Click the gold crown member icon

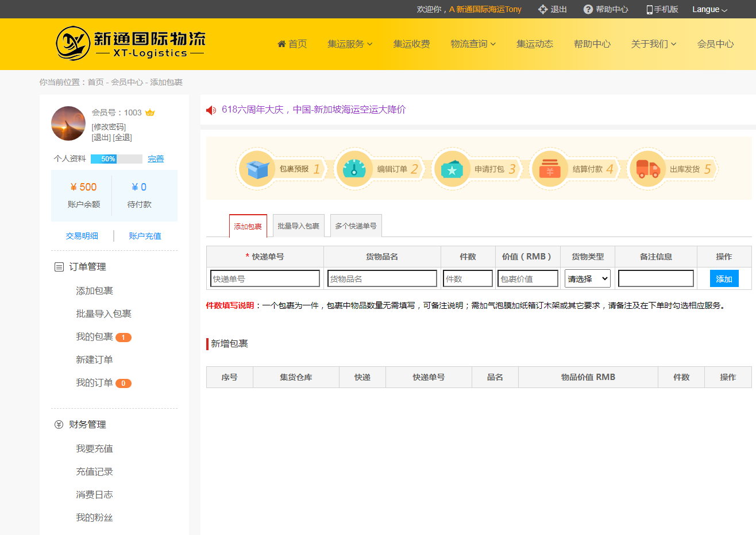click(x=150, y=113)
